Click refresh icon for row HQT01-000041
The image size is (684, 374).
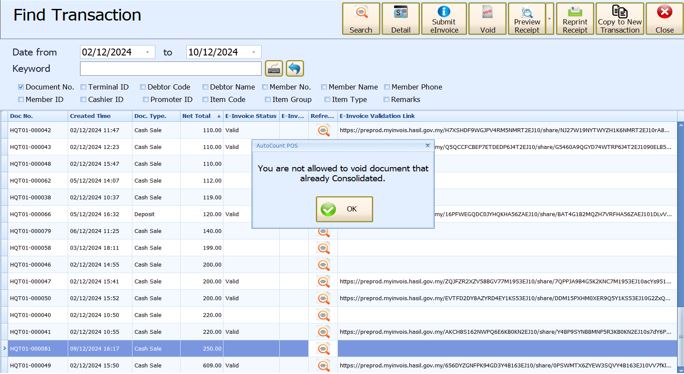coord(323,332)
